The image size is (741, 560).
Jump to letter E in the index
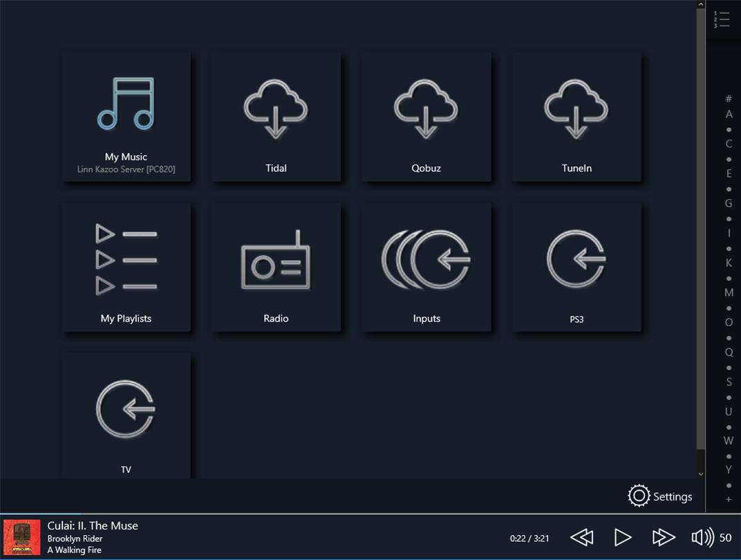pos(729,174)
